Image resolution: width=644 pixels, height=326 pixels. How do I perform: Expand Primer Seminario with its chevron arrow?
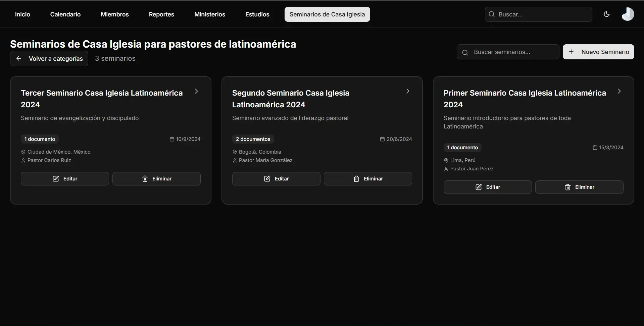(619, 91)
